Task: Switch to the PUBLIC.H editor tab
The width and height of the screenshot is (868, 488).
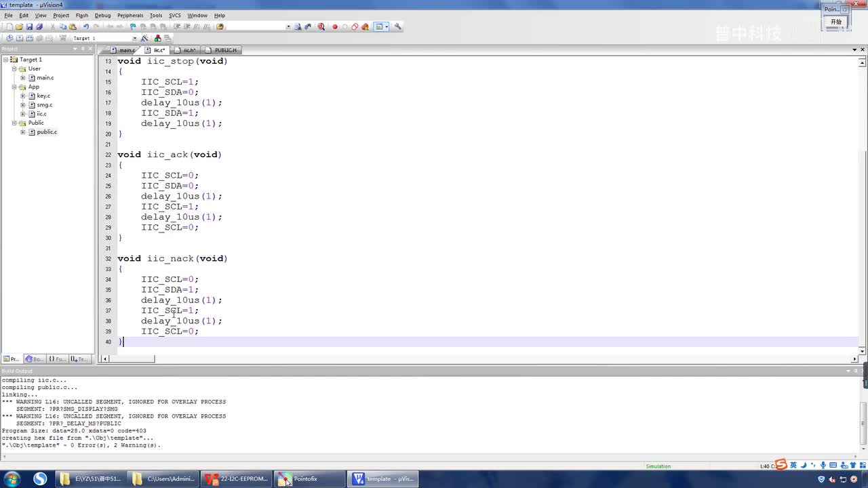Action: pos(222,50)
